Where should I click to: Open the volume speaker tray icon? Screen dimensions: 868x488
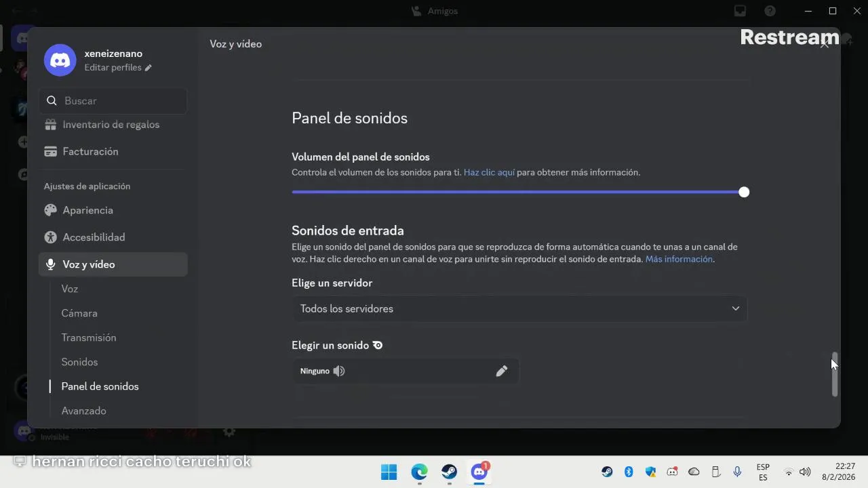(805, 472)
